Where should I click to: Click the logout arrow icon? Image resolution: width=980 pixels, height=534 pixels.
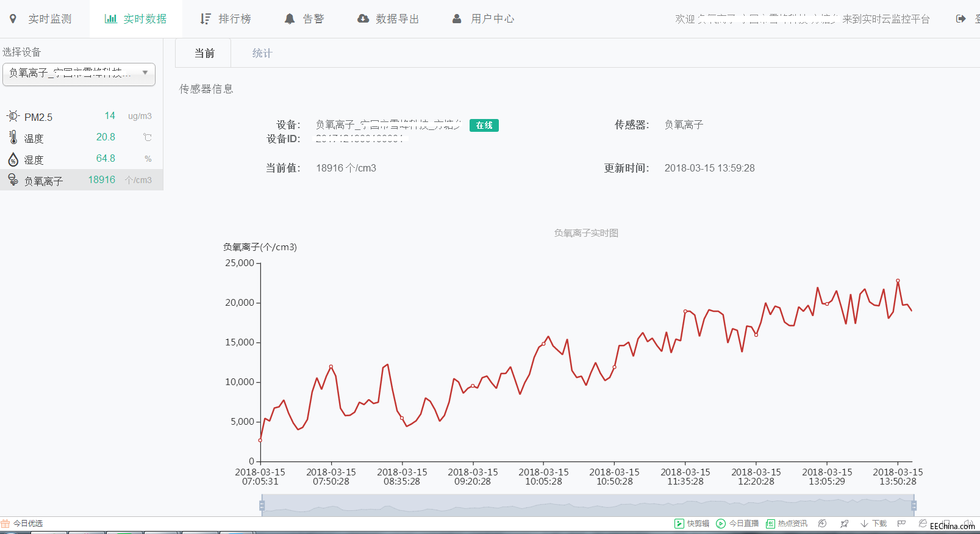pos(960,19)
